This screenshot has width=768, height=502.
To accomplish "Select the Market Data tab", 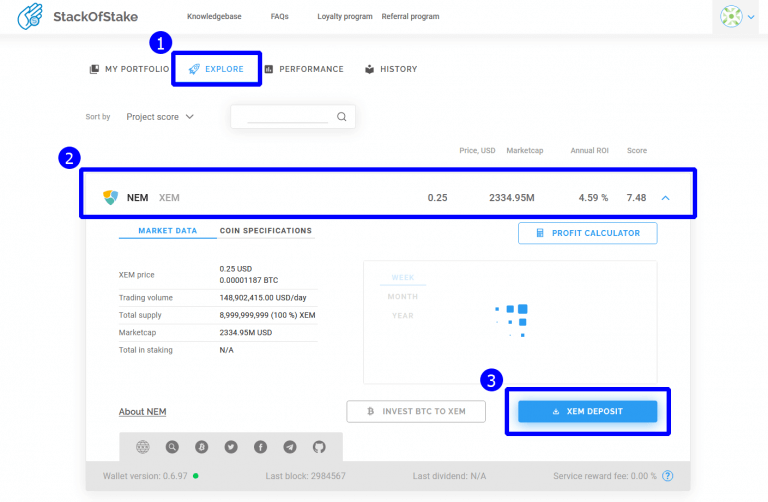I will pos(168,230).
